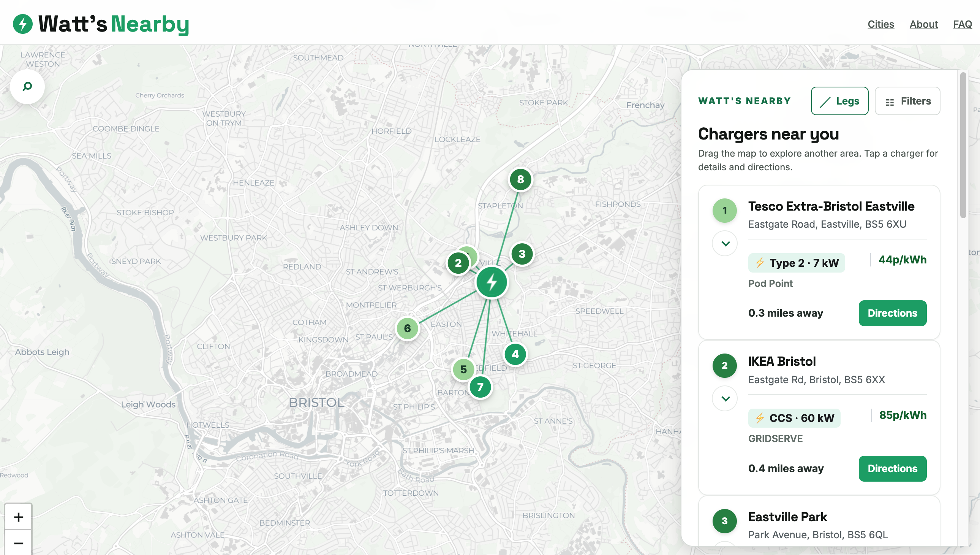This screenshot has height=555, width=980.
Task: Select map marker number 7
Action: click(x=480, y=387)
